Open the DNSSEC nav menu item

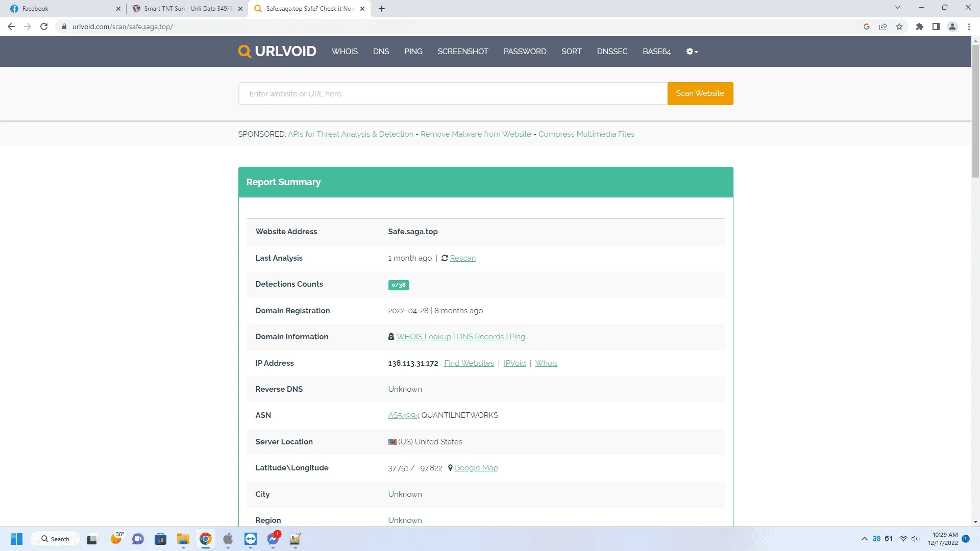point(612,52)
